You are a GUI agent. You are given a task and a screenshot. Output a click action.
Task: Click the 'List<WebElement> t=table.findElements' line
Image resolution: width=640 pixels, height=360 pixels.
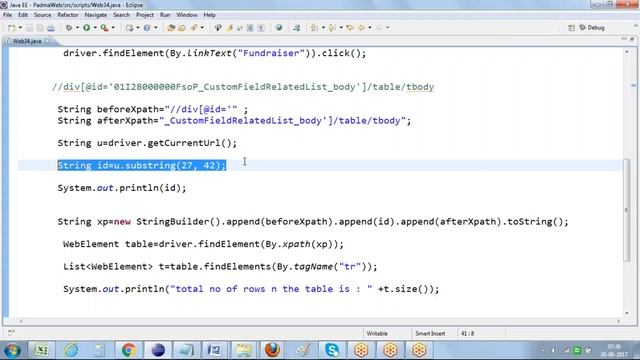(220, 267)
